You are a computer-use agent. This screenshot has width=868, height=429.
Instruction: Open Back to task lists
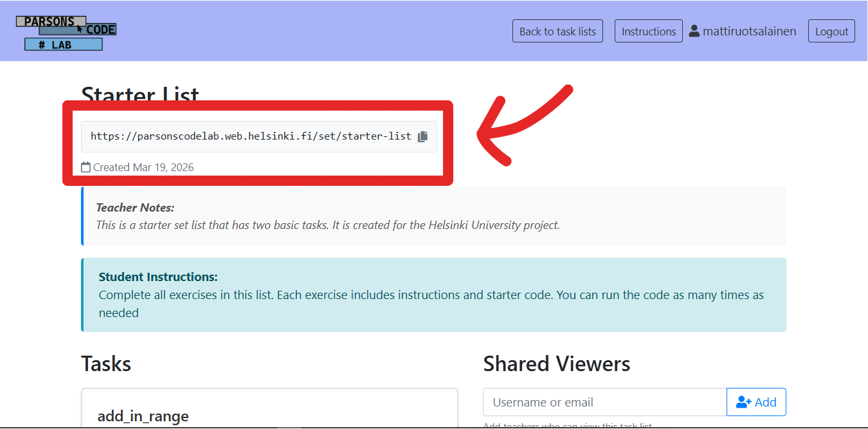click(557, 30)
